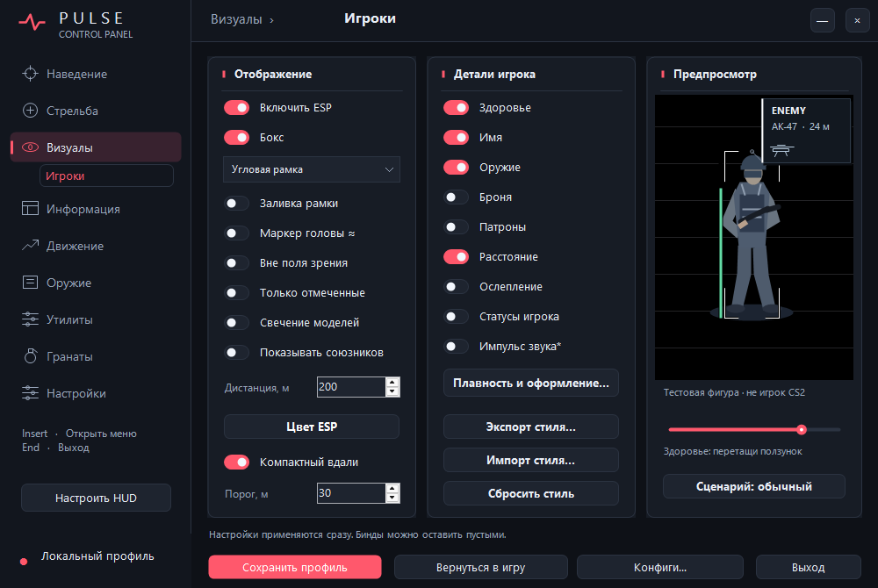This screenshot has width=878, height=588.
Task: Click Сбросить стиль button
Action: pyautogui.click(x=531, y=493)
